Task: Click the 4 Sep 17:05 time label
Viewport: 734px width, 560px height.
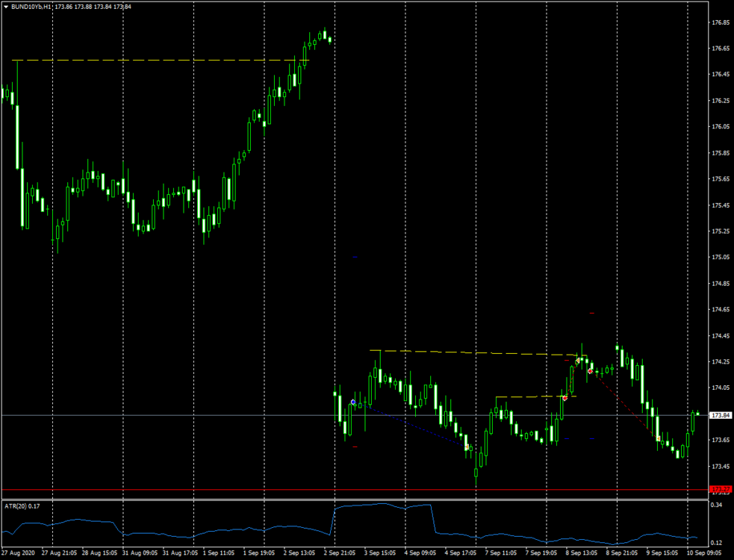Action: pos(461,553)
